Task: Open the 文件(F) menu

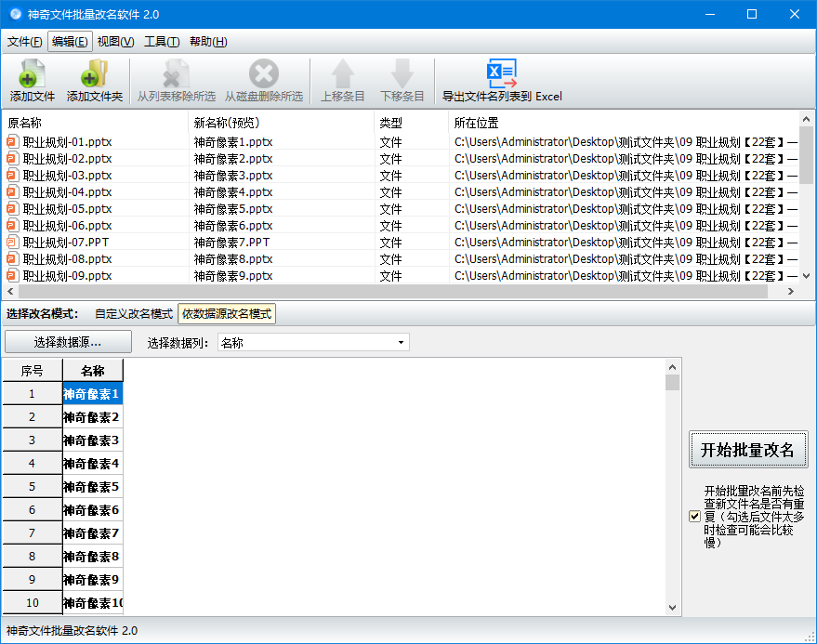Action: pos(24,42)
